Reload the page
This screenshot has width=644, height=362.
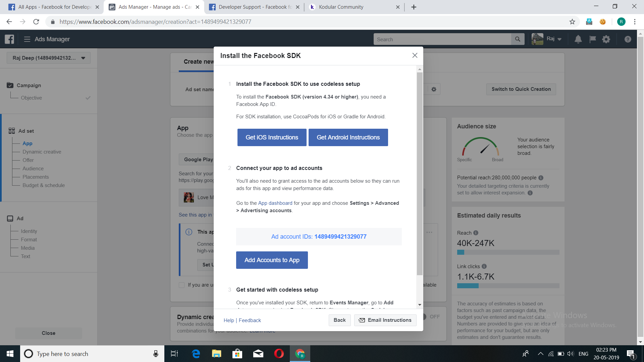click(x=36, y=22)
